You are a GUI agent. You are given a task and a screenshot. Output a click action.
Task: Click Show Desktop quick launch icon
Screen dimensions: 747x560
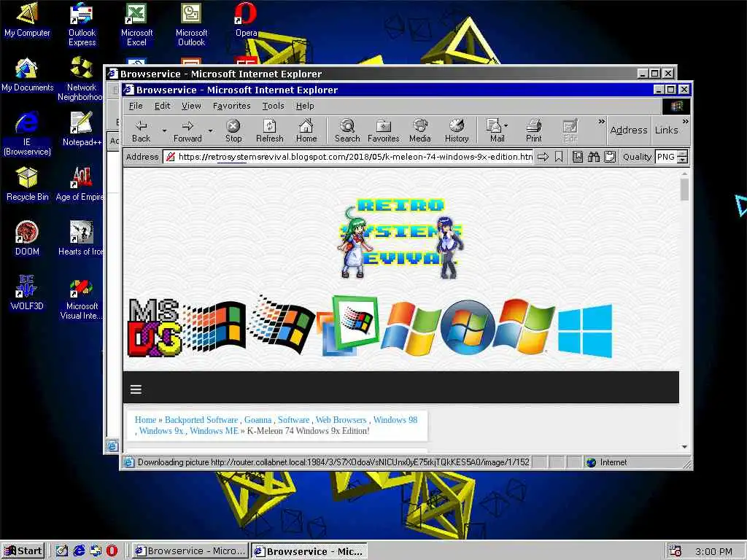(62, 551)
